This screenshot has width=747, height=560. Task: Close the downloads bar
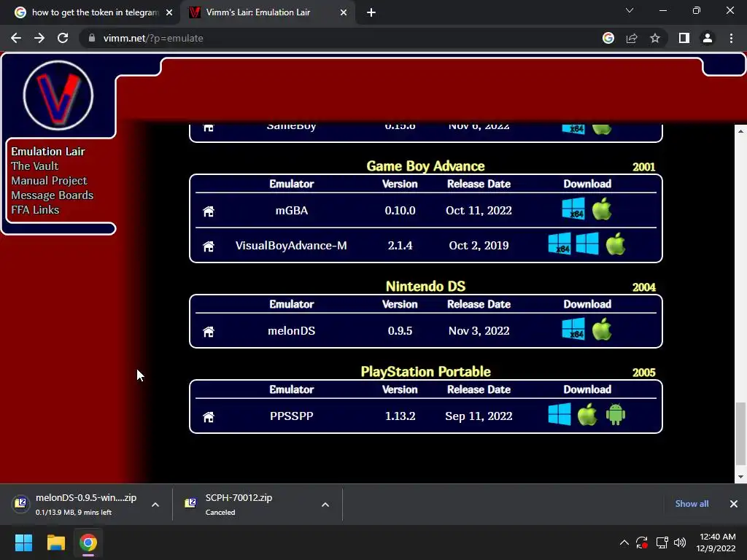coord(734,504)
